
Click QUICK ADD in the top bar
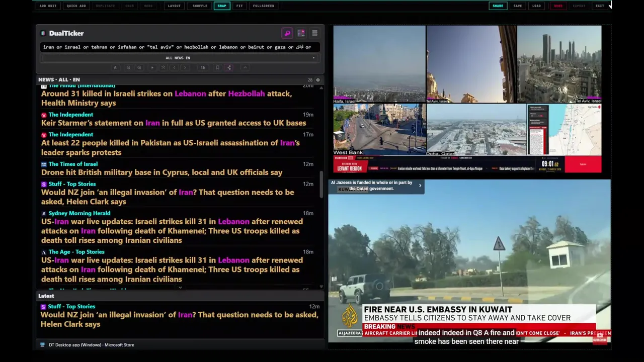(76, 6)
